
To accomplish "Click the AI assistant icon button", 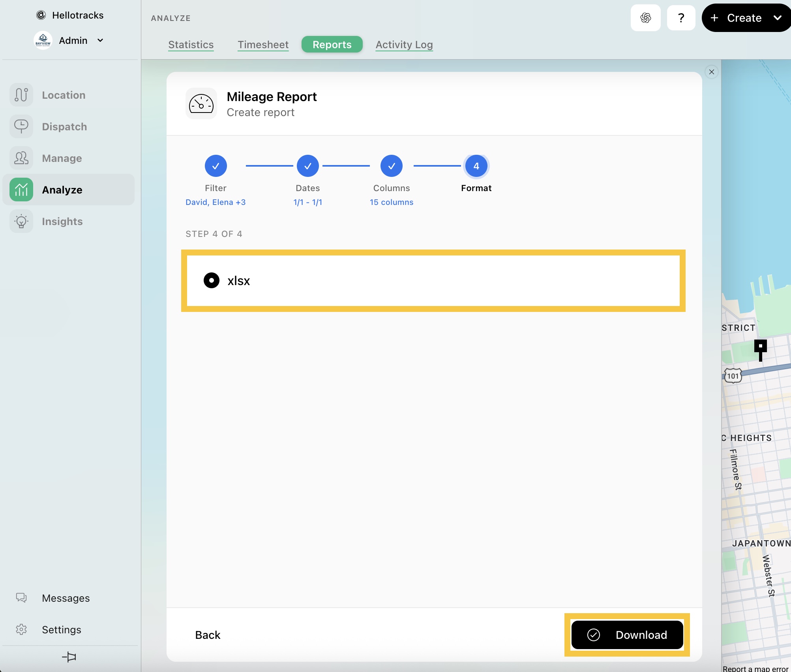I will [645, 18].
